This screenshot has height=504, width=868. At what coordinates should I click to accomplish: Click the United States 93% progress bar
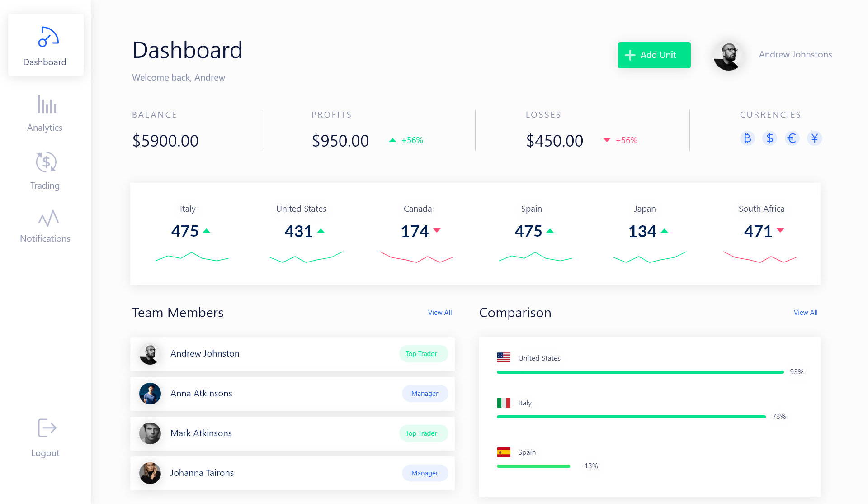click(x=640, y=372)
